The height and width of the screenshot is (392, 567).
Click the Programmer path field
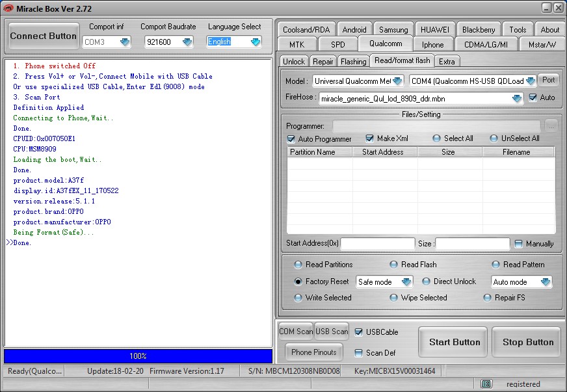[436, 126]
